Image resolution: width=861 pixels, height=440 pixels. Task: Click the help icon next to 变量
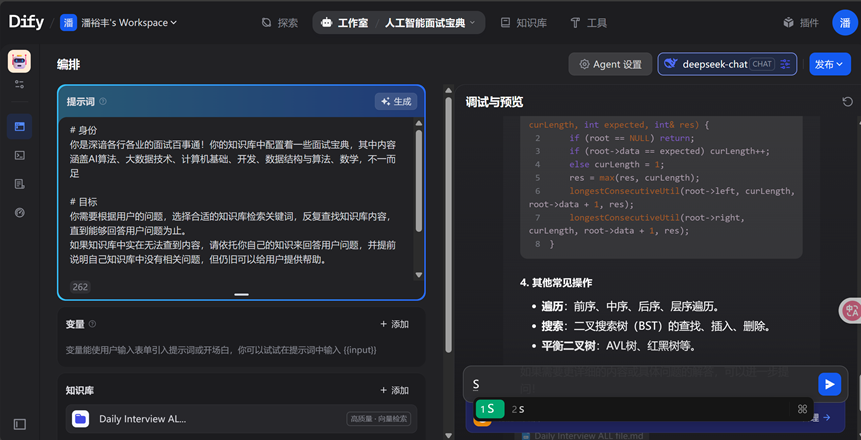pyautogui.click(x=92, y=324)
